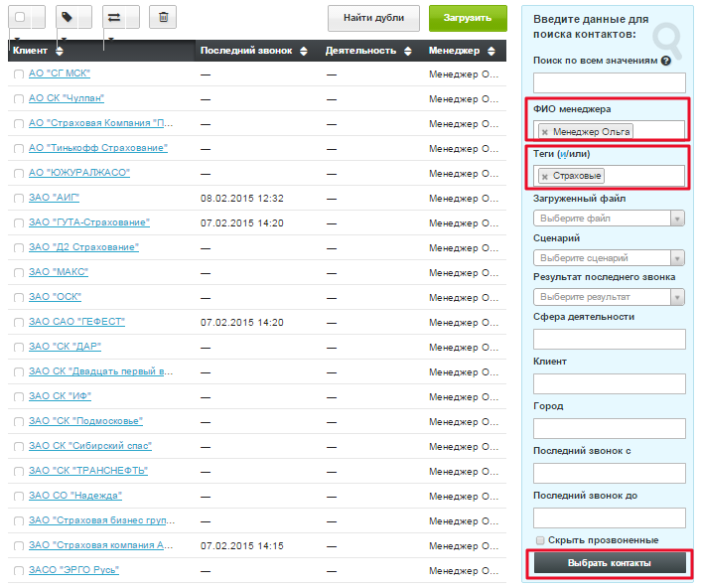701x588 pixels.
Task: Expand the Сценарий dropdown
Action: (609, 258)
